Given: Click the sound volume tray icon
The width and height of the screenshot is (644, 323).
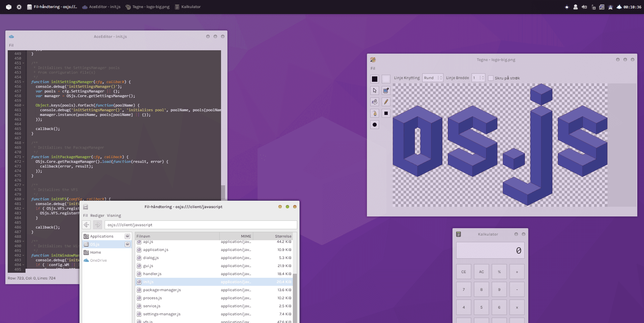Looking at the screenshot, I should click(x=584, y=7).
